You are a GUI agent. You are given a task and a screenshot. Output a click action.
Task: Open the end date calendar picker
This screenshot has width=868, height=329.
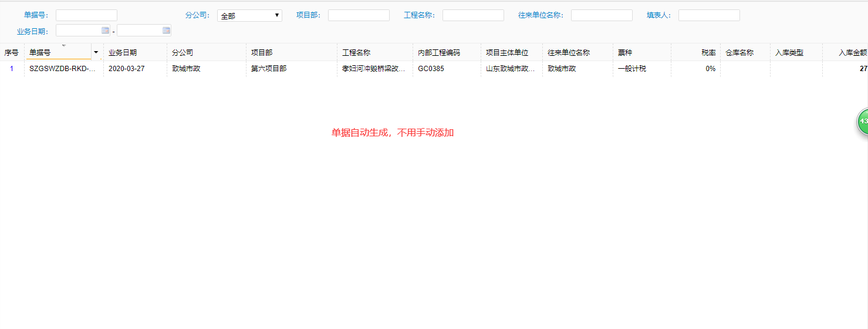[166, 30]
